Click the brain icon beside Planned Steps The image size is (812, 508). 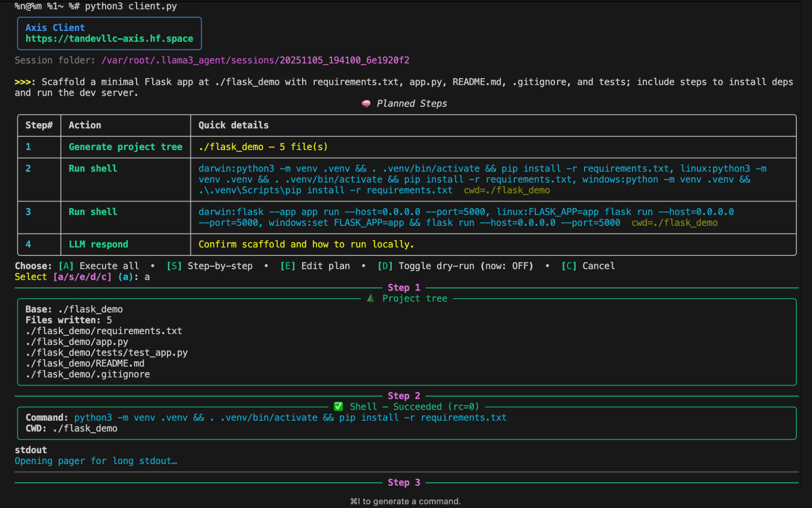(x=367, y=104)
